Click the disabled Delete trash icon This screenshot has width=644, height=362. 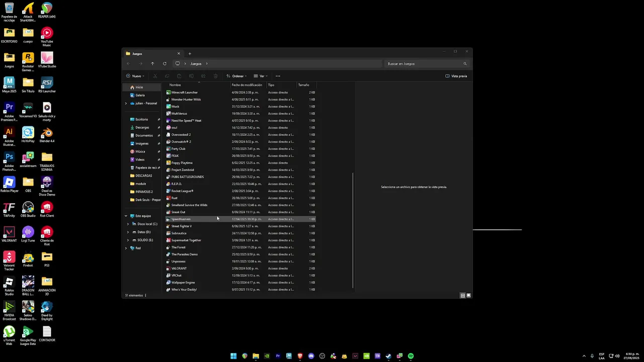(215, 76)
